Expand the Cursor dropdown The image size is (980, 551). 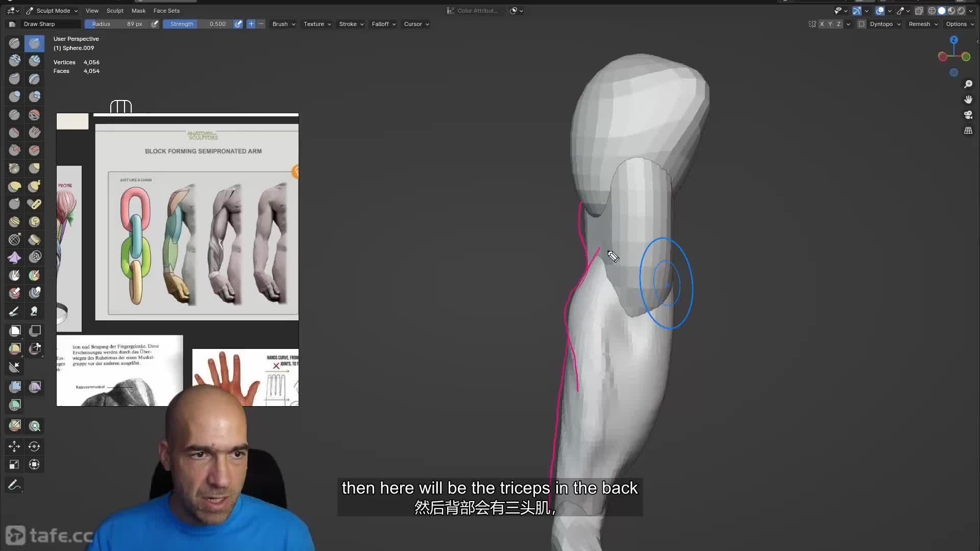416,24
